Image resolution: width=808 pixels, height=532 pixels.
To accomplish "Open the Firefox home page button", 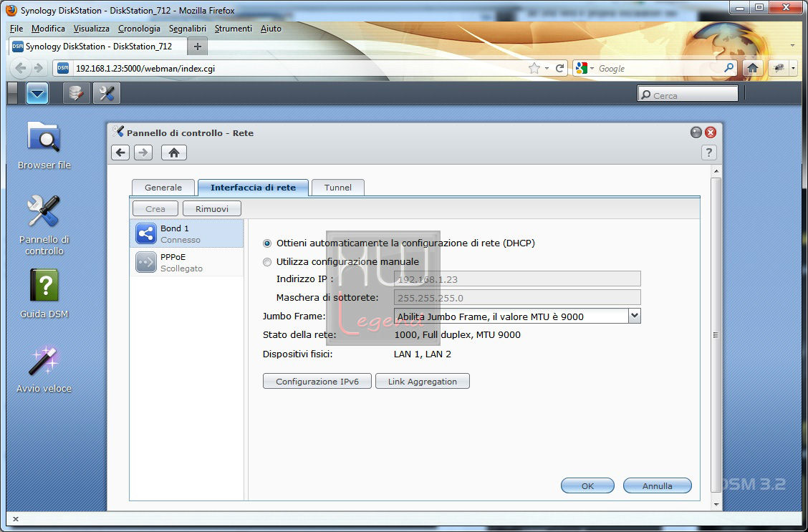I will 753,68.
